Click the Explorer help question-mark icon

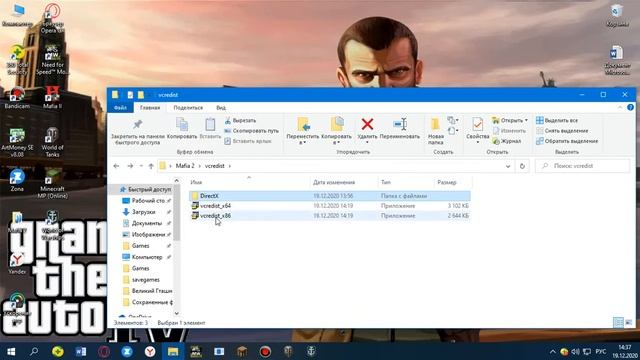pyautogui.click(x=630, y=107)
